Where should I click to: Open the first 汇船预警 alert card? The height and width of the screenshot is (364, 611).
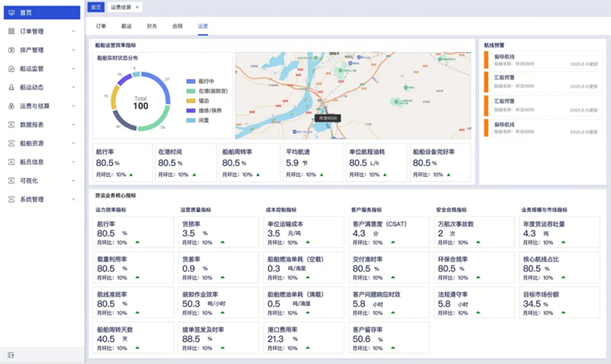point(541,82)
